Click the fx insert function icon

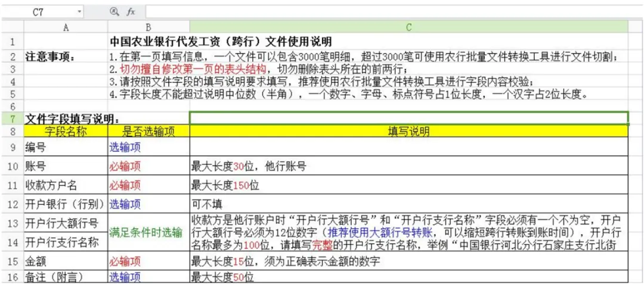tap(131, 12)
